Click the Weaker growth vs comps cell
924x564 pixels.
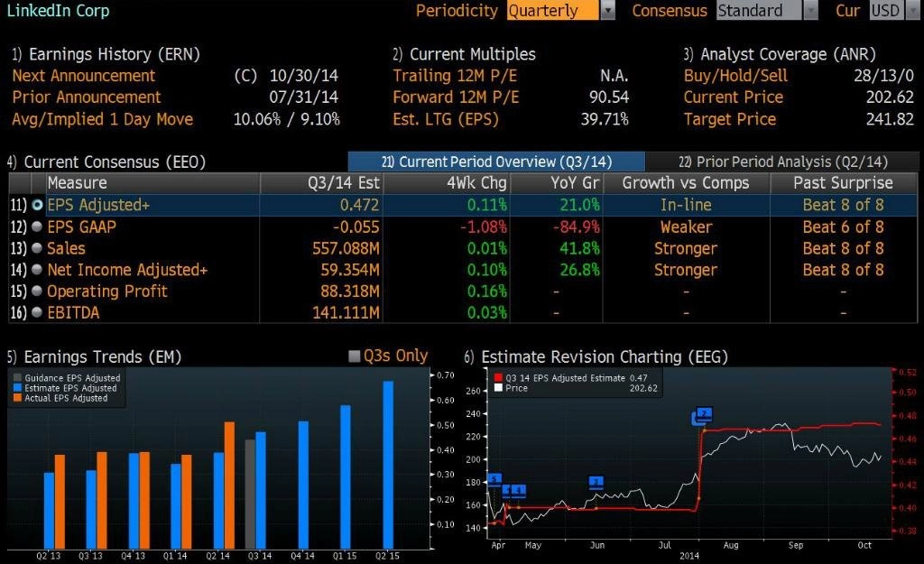point(686,227)
